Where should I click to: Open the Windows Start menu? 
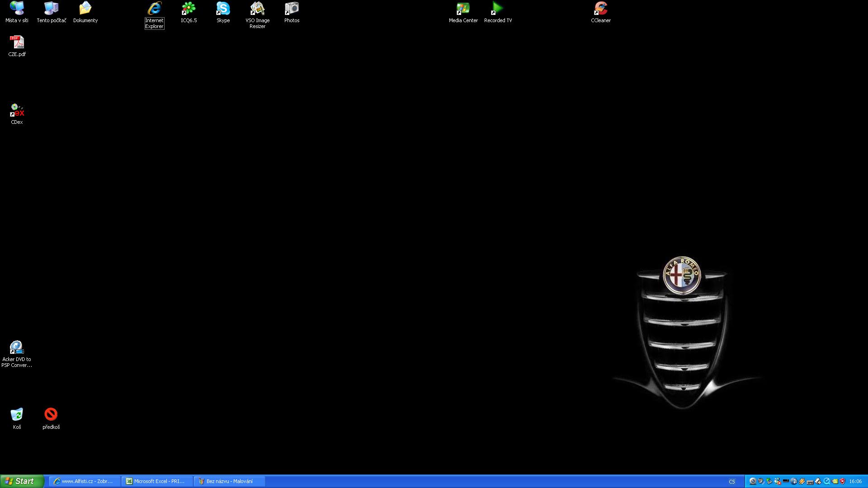point(22,481)
